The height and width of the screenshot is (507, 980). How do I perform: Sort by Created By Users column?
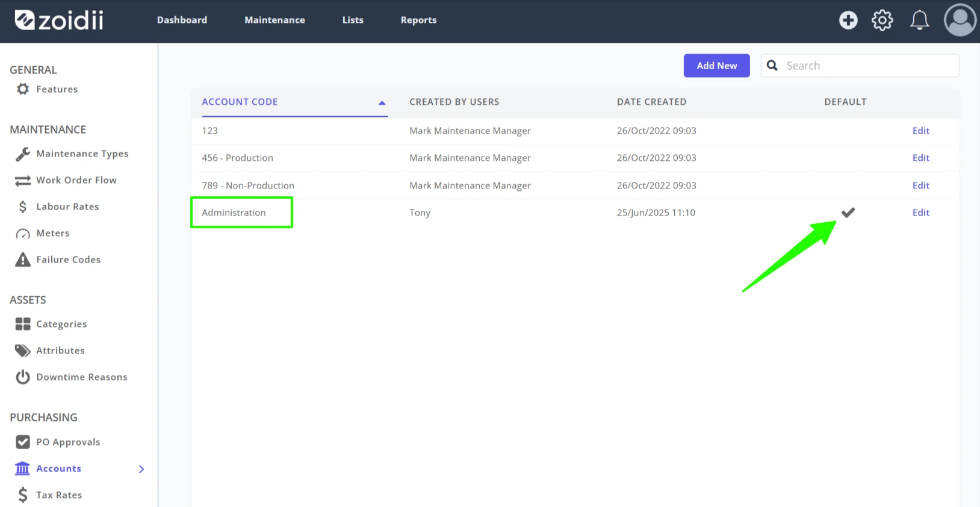pos(454,102)
